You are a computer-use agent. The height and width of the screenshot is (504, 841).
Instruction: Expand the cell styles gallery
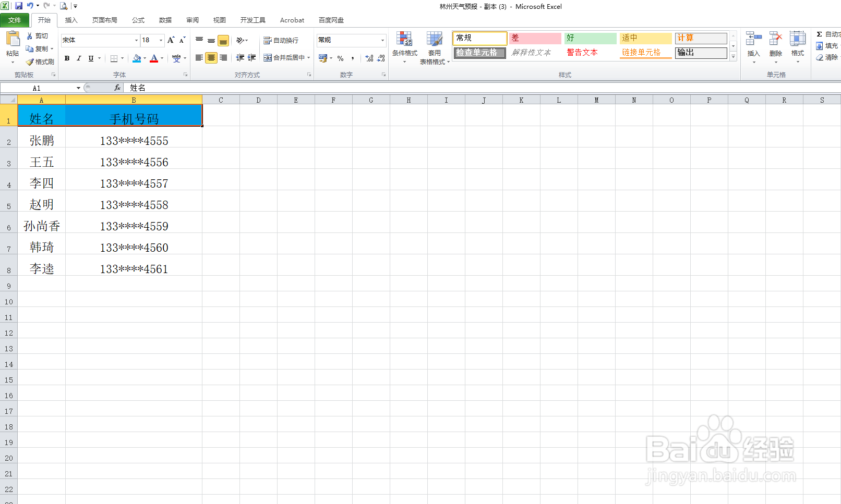(733, 57)
